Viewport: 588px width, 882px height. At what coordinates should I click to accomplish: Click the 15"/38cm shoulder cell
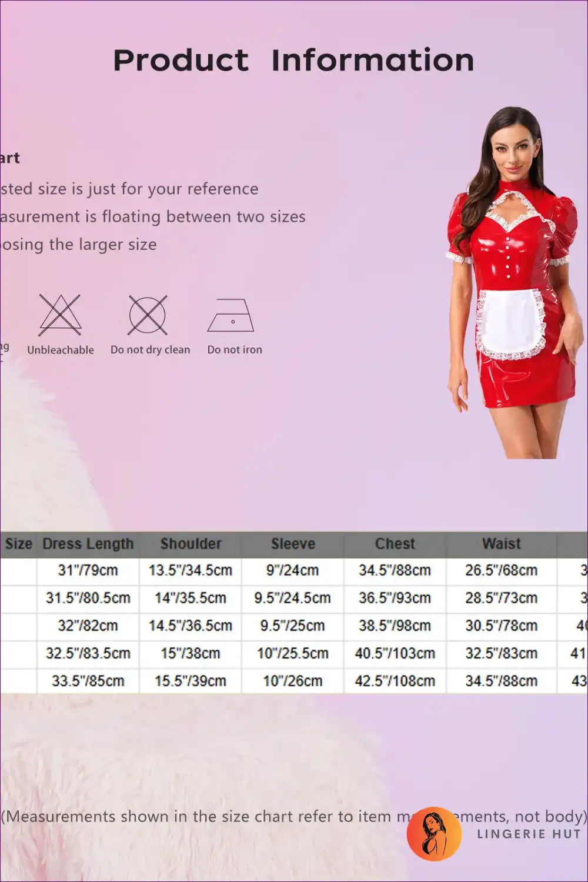point(191,653)
